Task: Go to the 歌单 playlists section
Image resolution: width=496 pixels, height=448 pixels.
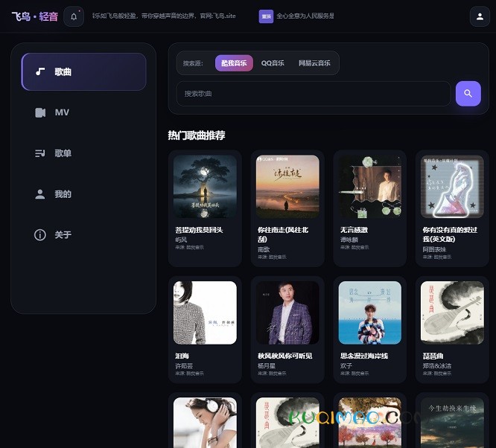Action: click(84, 153)
